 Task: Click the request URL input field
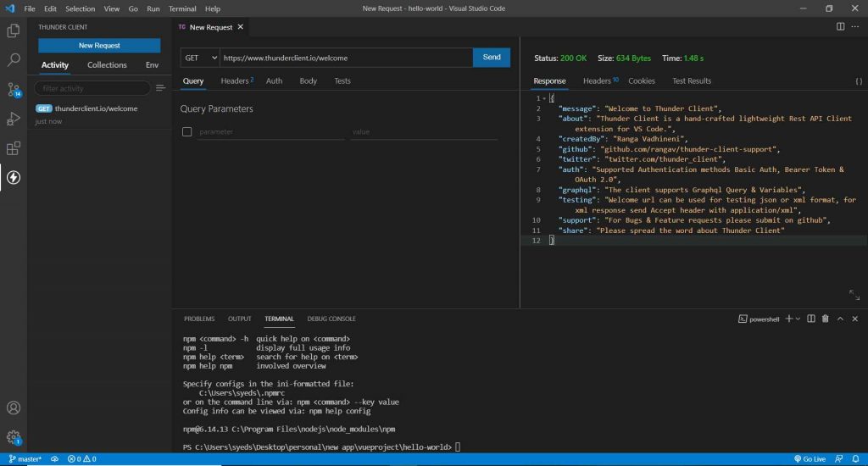tap(347, 58)
